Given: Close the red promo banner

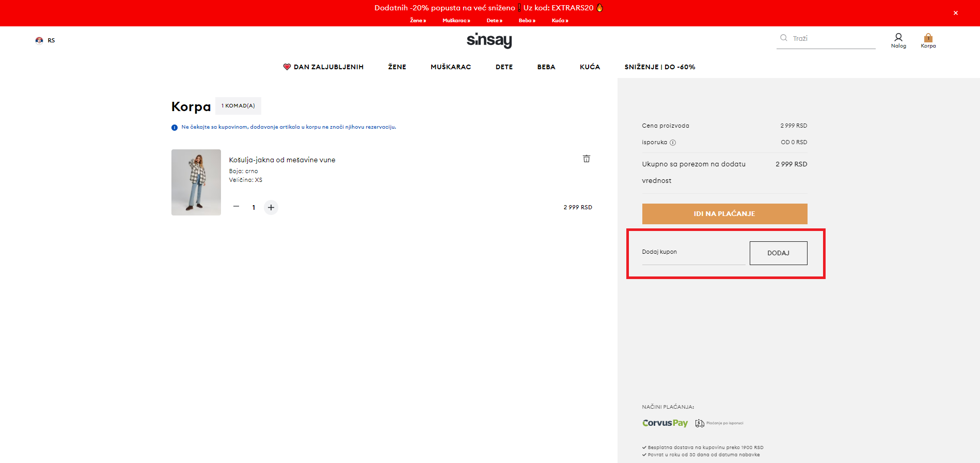Looking at the screenshot, I should pos(955,13).
